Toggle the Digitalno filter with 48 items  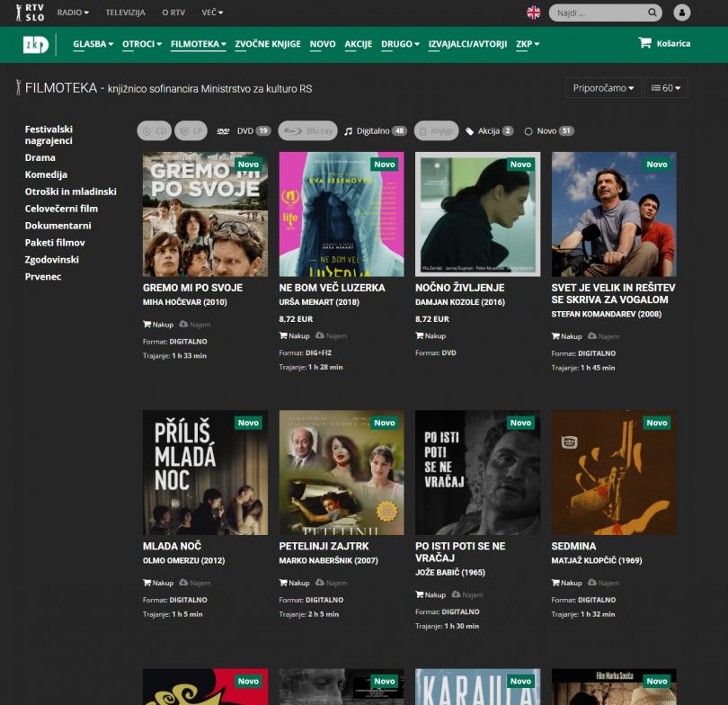pos(376,131)
